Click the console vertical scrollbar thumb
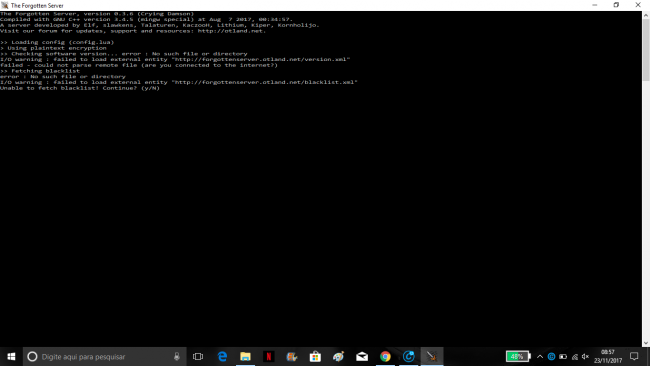This screenshot has height=366, width=650. click(x=646, y=50)
